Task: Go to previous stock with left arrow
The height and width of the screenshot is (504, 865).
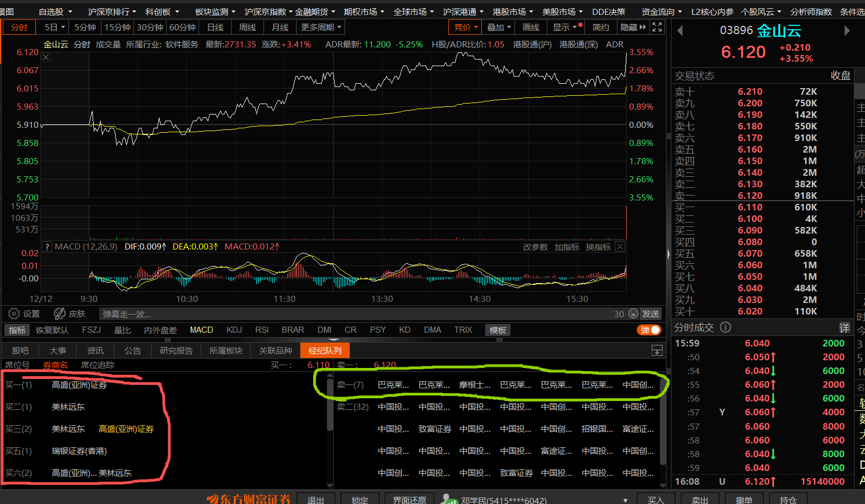Action: pyautogui.click(x=680, y=31)
